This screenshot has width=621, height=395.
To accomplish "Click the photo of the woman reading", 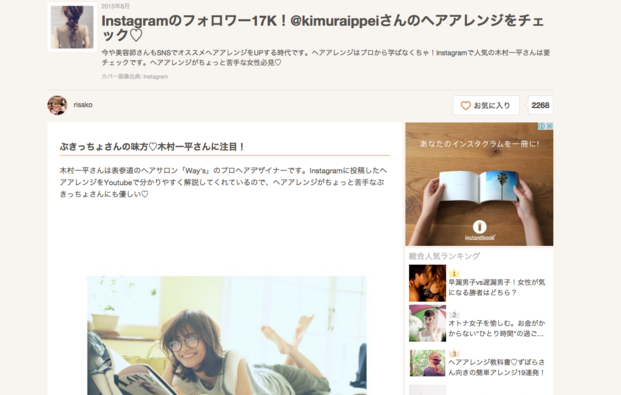I will 227,336.
